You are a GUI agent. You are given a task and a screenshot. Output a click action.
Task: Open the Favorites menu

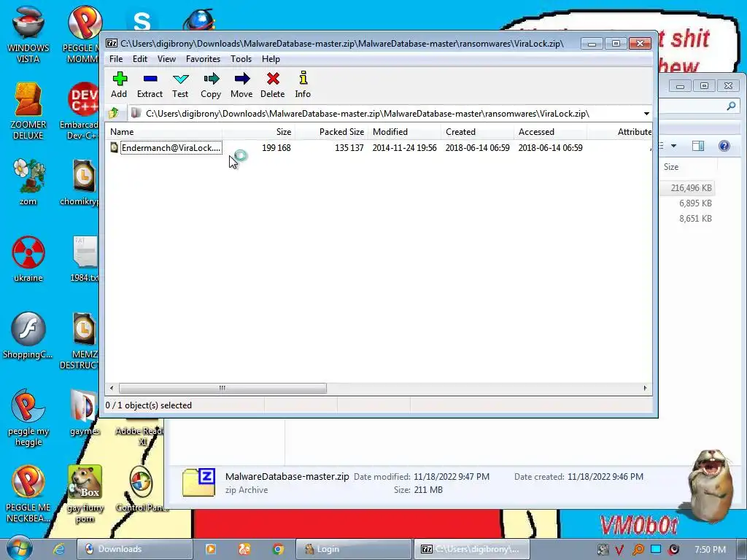click(x=203, y=59)
